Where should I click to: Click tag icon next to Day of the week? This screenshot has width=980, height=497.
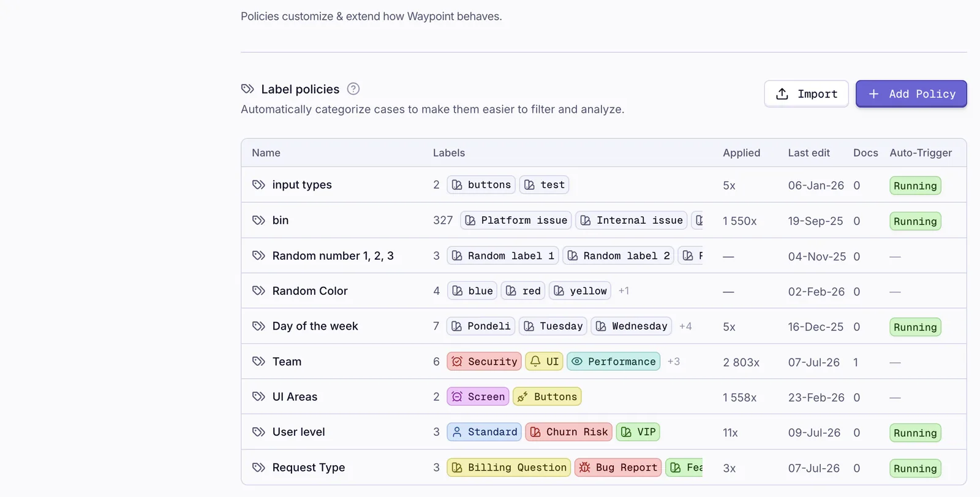pyautogui.click(x=258, y=326)
